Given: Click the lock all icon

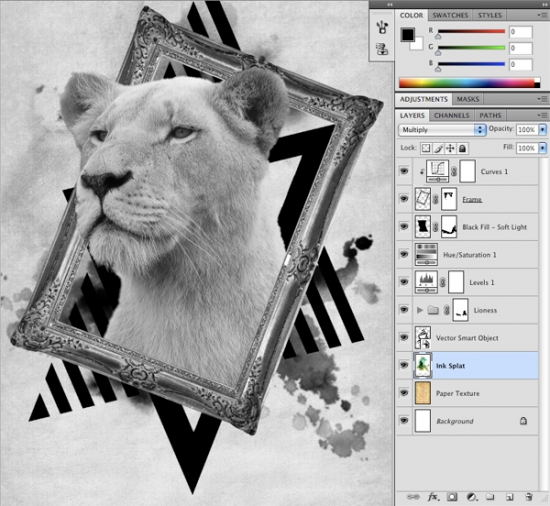Looking at the screenshot, I should pyautogui.click(x=462, y=148).
